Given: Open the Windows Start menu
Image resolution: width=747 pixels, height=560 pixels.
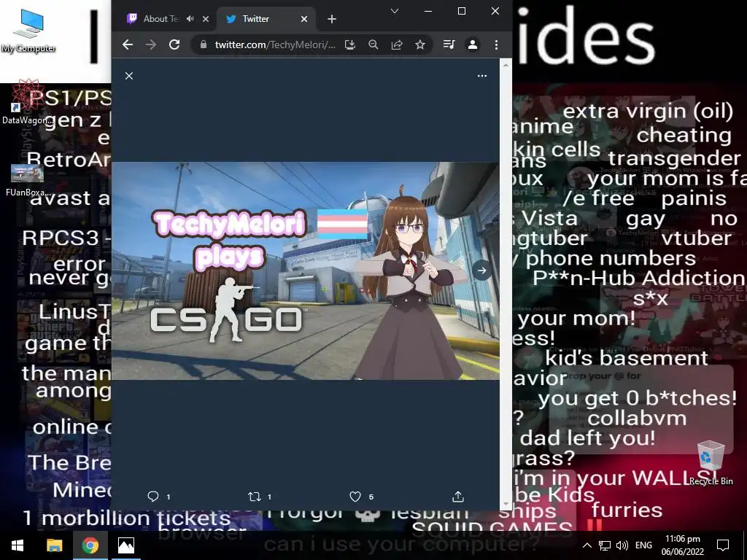Looking at the screenshot, I should pyautogui.click(x=18, y=545).
